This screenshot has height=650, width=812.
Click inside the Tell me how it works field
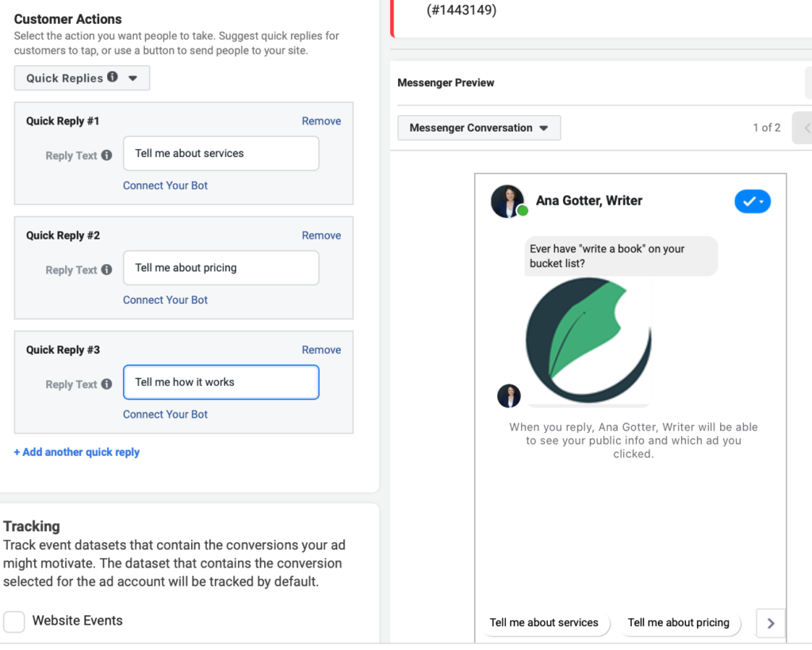pyautogui.click(x=220, y=382)
